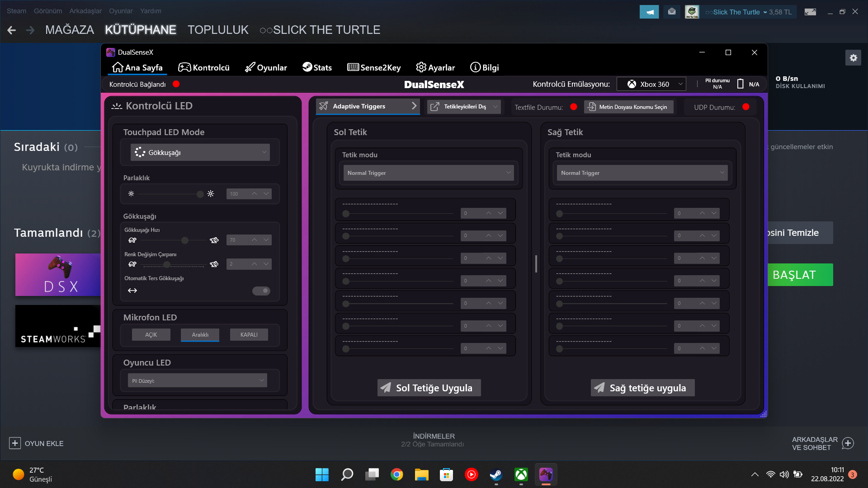Turn Mikrofon LED KAPALI
The width and height of the screenshot is (868, 488).
(x=249, y=334)
